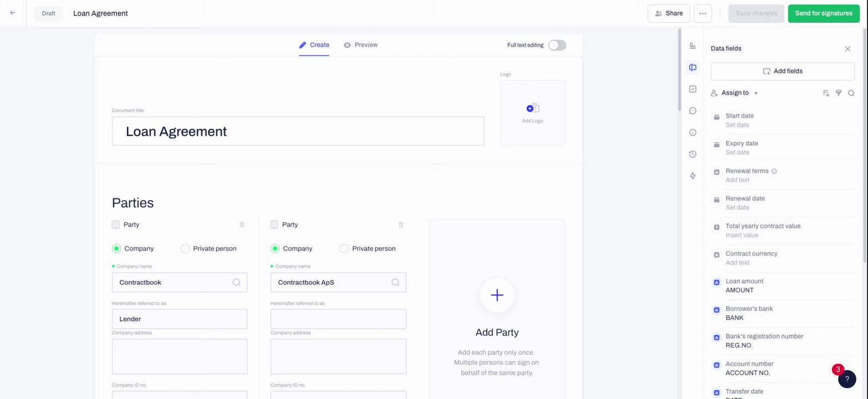Click the filter data fields icon

[x=839, y=93]
